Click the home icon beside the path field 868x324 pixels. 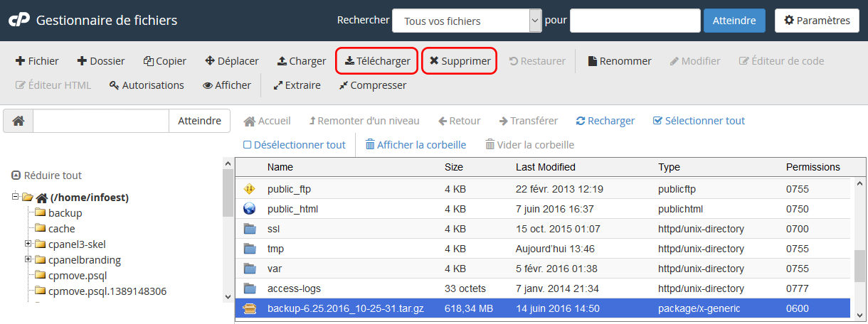pos(18,121)
